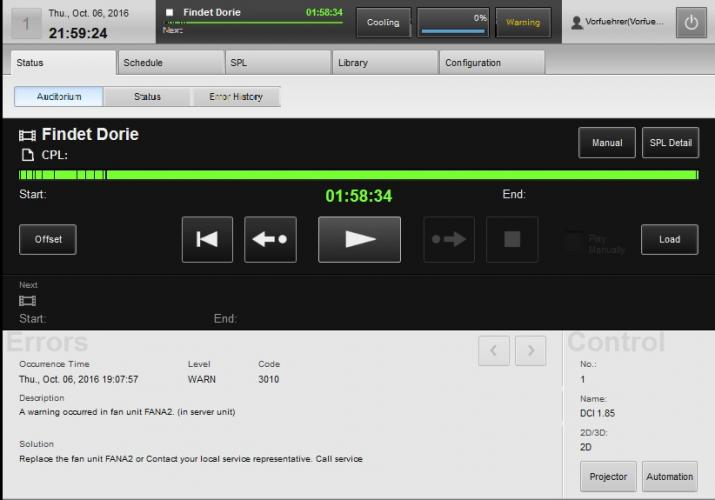Skip to beginning of playlist
This screenshot has height=500, width=715.
[x=207, y=240]
